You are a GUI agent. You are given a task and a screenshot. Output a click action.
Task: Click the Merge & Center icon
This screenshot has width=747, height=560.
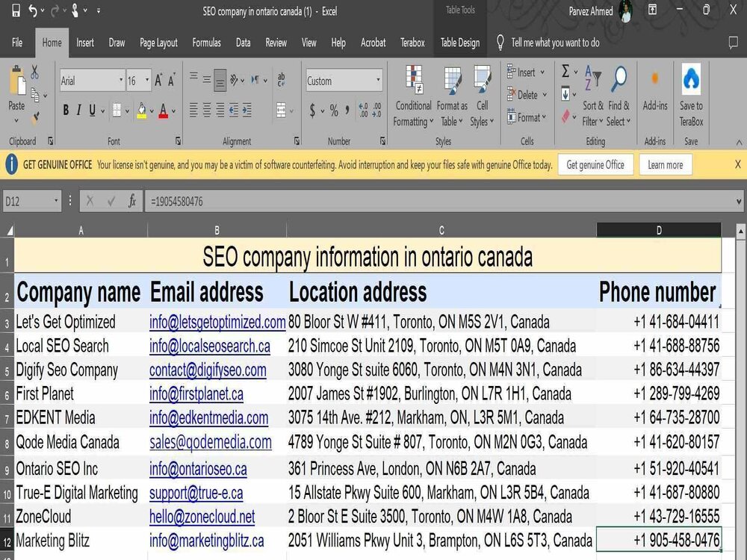(281, 111)
